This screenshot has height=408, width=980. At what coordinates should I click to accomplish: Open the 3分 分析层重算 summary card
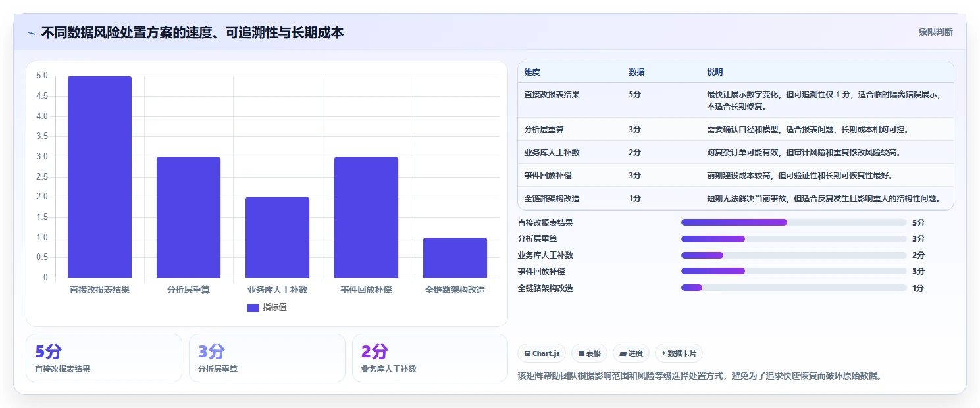tap(267, 358)
